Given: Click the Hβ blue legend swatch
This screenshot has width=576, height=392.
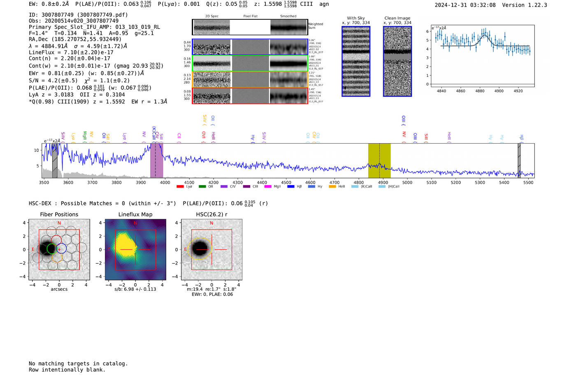Looking at the screenshot, I should point(291,187).
